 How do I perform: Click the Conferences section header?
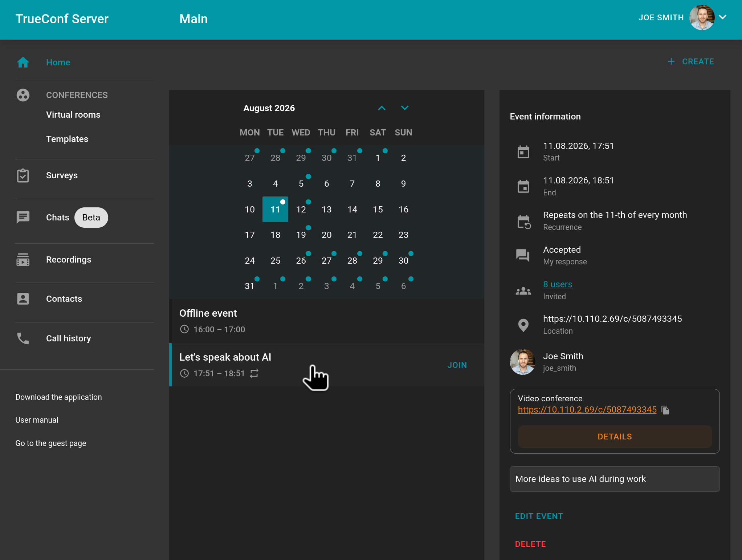click(x=77, y=95)
